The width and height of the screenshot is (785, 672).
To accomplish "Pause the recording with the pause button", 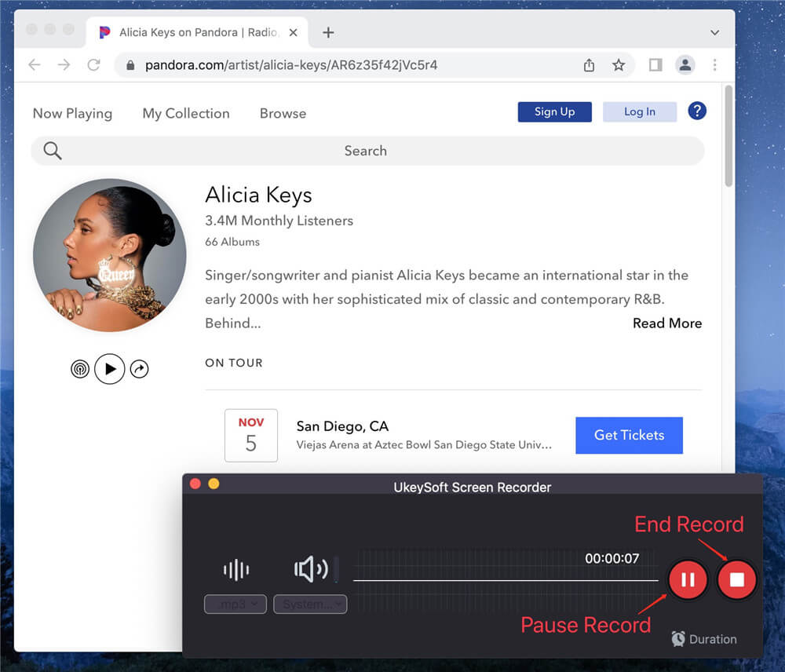I will click(688, 579).
